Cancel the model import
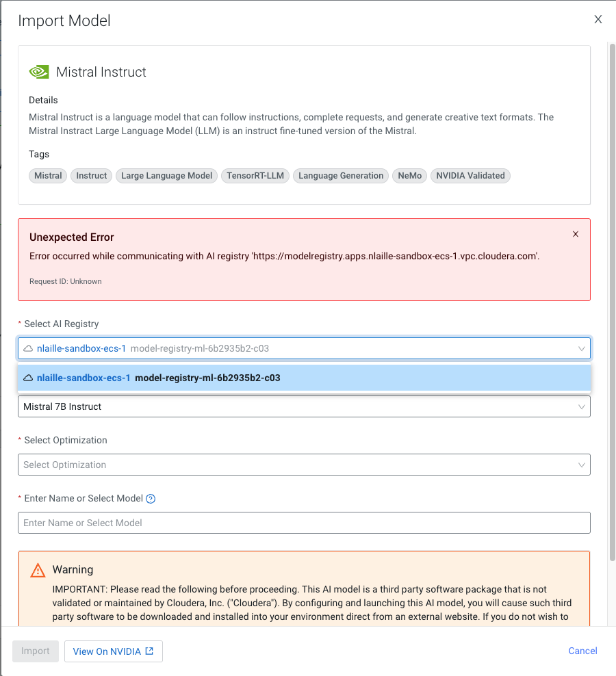Viewport: 616px width, 676px height. (582, 651)
